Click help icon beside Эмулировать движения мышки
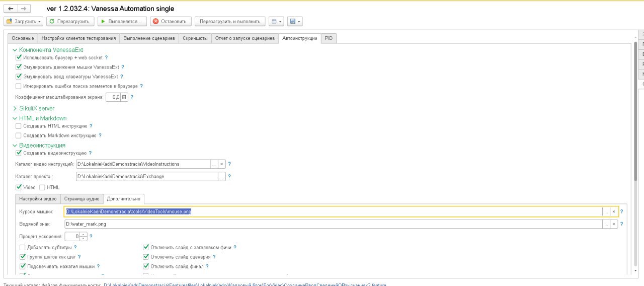This screenshot has width=644, height=286. (x=123, y=67)
